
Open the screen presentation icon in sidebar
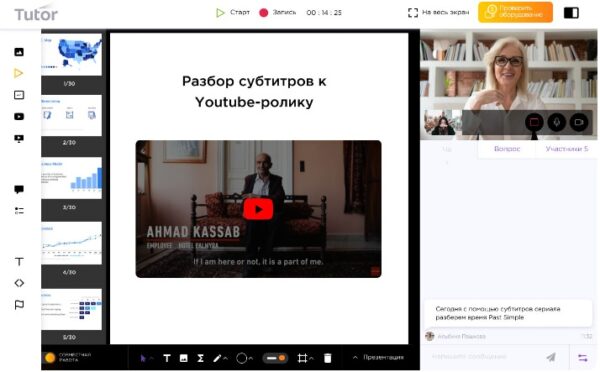(19, 139)
